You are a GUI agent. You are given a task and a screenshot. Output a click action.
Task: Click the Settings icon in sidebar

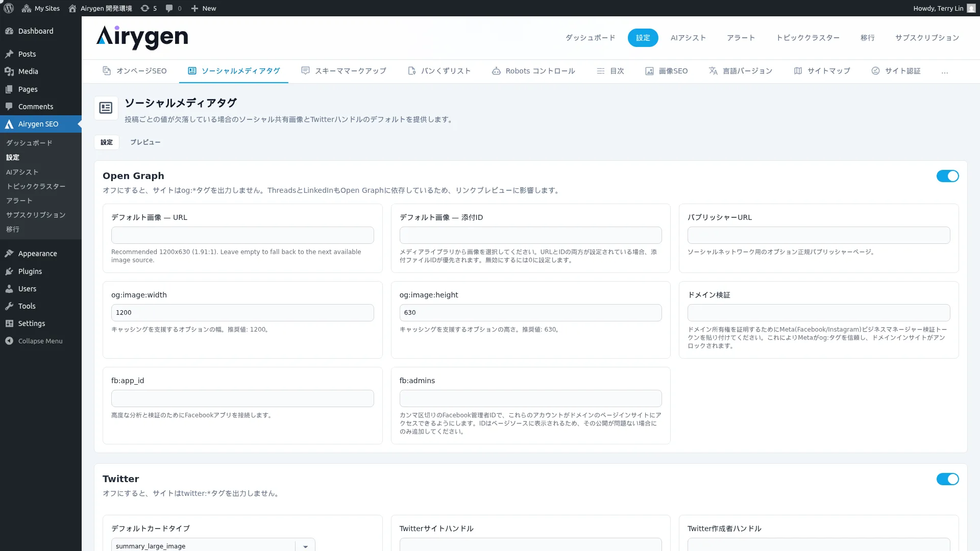[9, 323]
